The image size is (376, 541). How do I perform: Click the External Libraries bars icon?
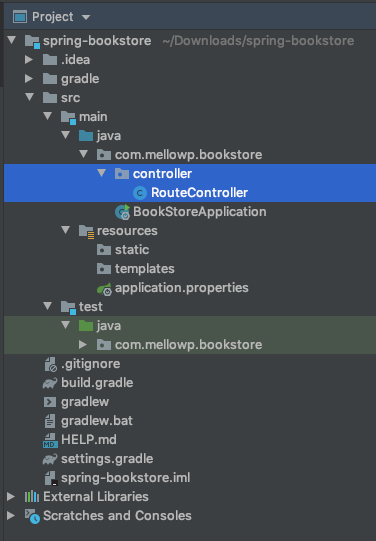tap(32, 496)
